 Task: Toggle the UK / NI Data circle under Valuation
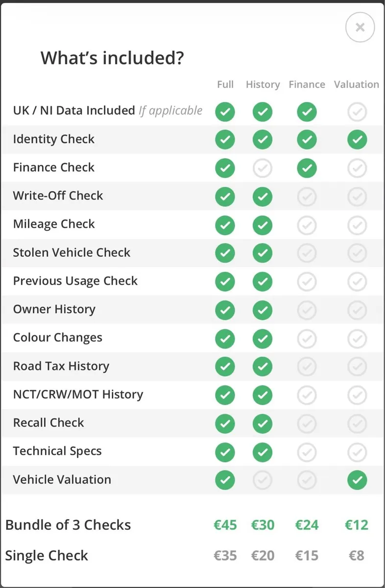[x=357, y=112]
